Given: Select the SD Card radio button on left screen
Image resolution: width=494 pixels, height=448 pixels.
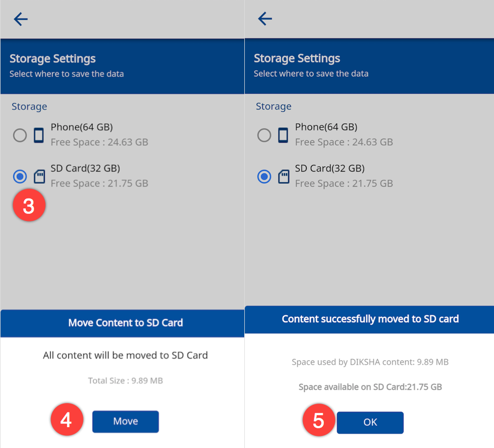Looking at the screenshot, I should click(x=20, y=177).
